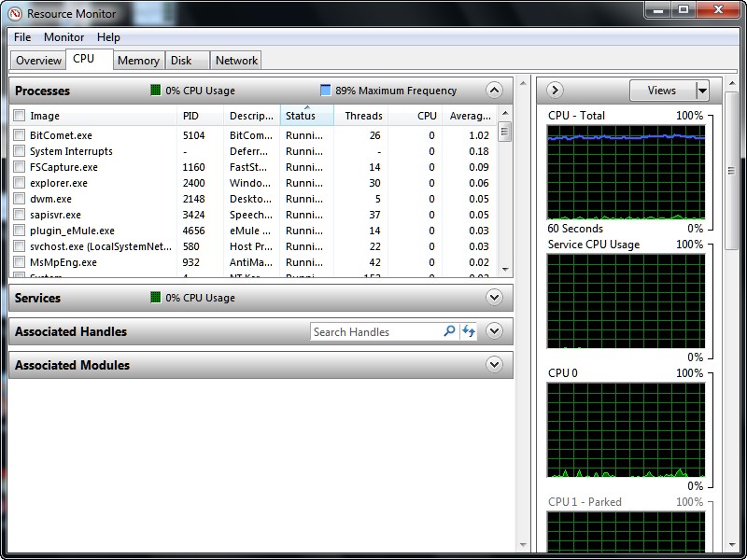The height and width of the screenshot is (560, 747).
Task: Expand the Associated Handles section
Action: pyautogui.click(x=494, y=331)
